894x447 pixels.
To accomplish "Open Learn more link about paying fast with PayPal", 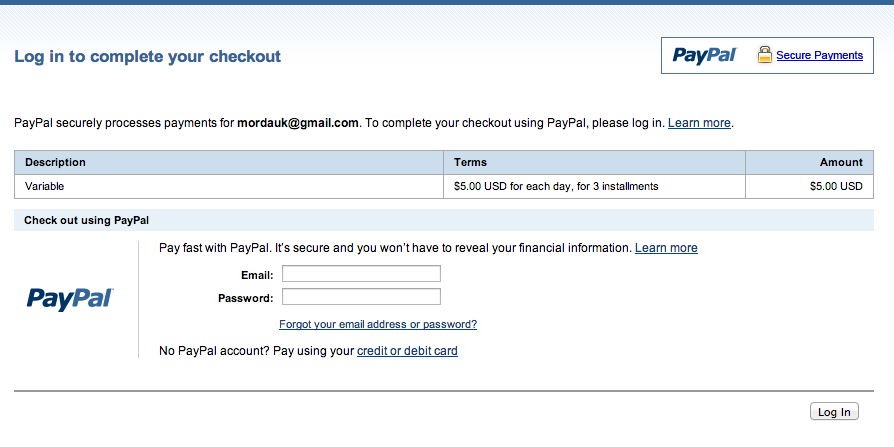I will click(x=666, y=247).
